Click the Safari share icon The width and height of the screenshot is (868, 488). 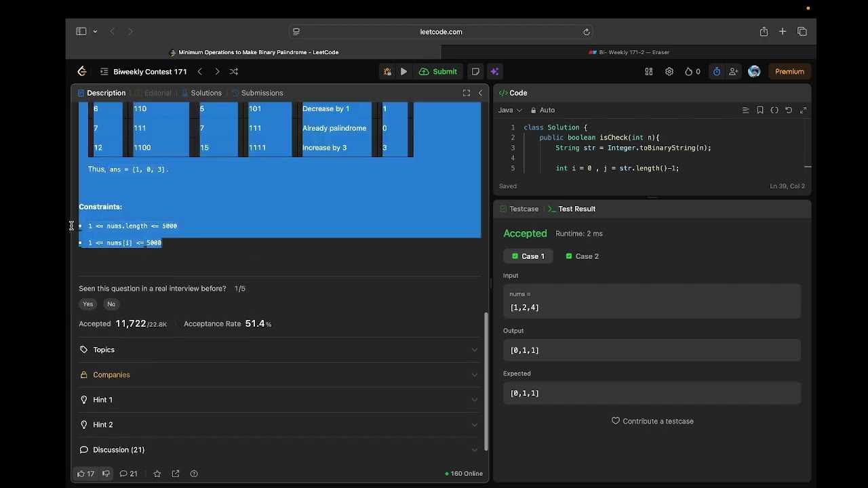point(764,31)
